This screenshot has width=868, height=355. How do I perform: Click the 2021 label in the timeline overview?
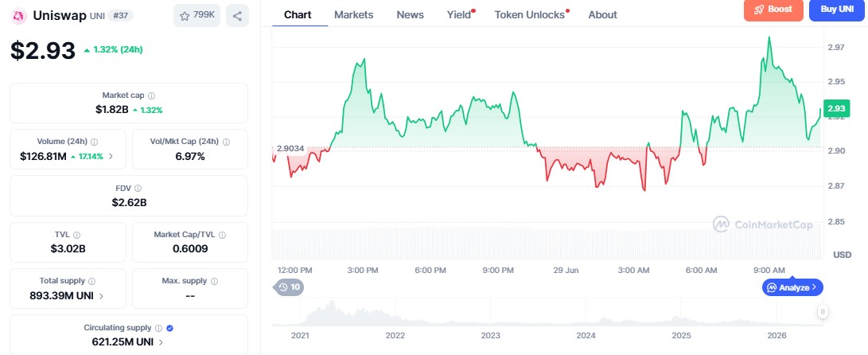click(x=300, y=336)
